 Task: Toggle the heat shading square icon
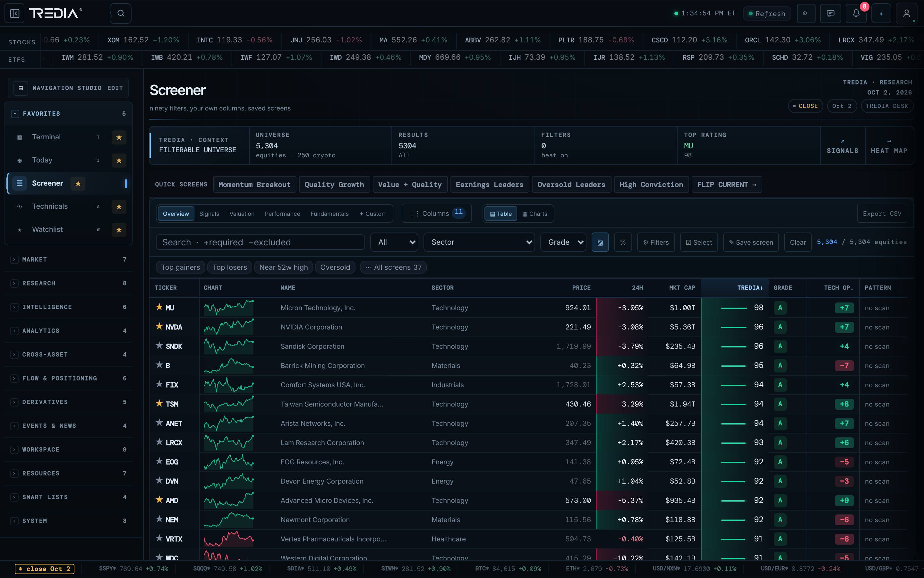tap(600, 242)
